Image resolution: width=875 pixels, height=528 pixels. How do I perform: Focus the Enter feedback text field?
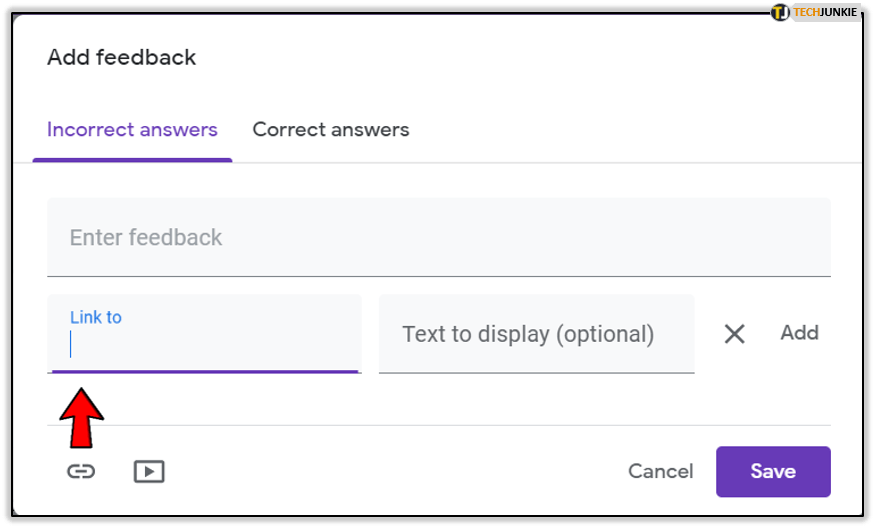pyautogui.click(x=438, y=238)
